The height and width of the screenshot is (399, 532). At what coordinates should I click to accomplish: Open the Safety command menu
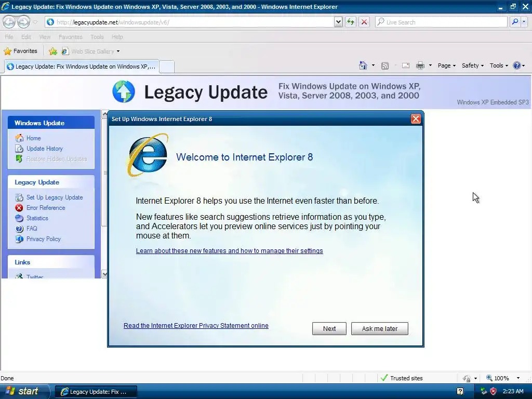pyautogui.click(x=473, y=65)
